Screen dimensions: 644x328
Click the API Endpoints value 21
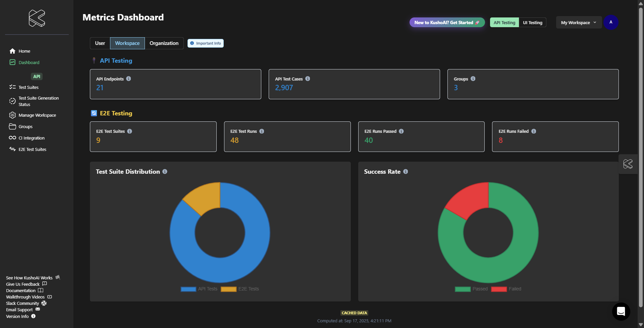(100, 88)
